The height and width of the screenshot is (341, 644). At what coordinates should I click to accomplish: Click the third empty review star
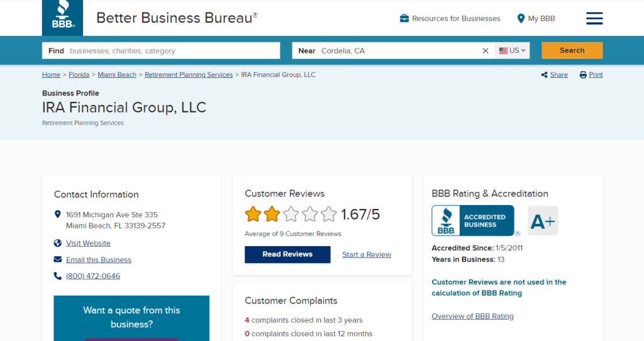[x=291, y=214]
